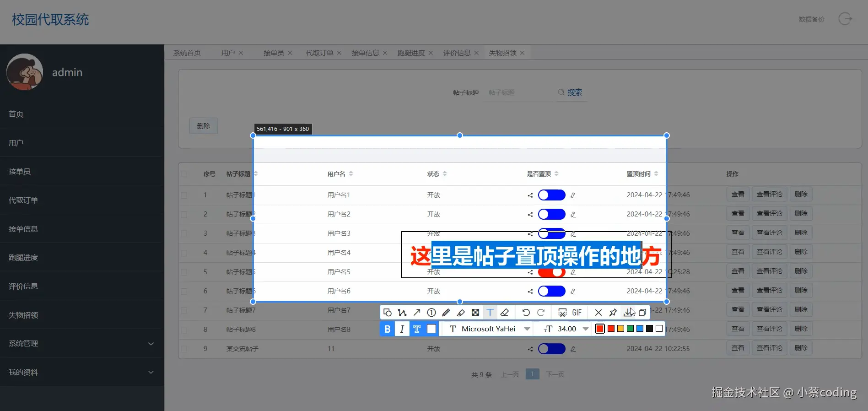Click the share icon in the 用户名6 row

coord(530,292)
